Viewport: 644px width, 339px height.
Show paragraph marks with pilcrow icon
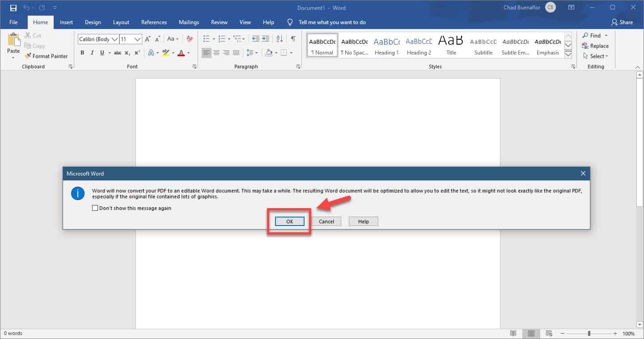point(293,39)
